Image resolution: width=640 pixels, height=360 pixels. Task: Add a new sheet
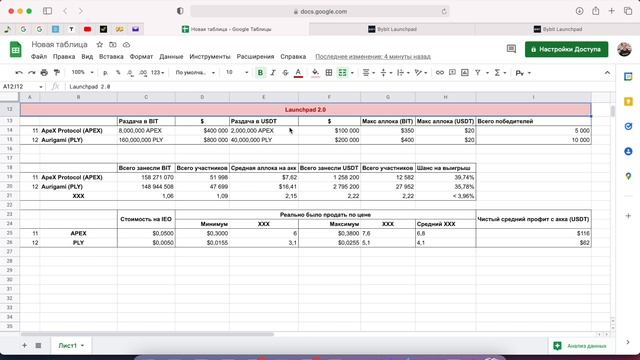[24, 345]
